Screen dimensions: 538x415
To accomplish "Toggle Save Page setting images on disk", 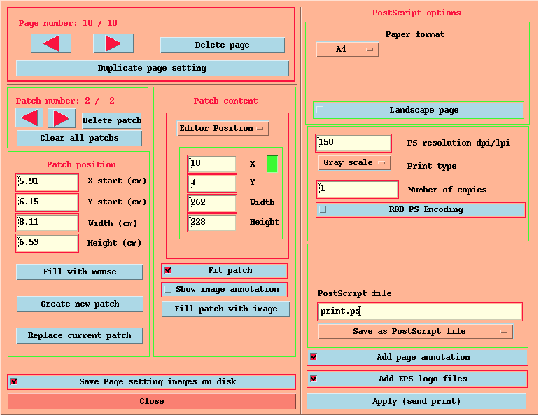I will pos(151,382).
